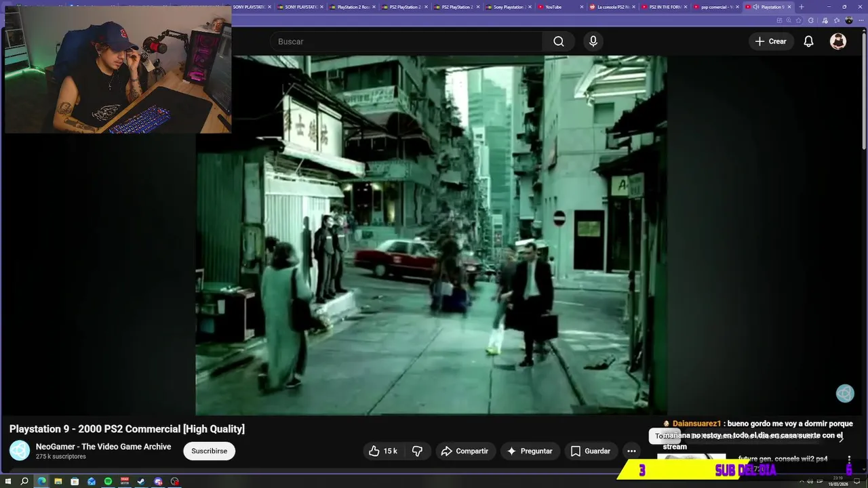Switch to the psp comercial tab

tap(714, 7)
